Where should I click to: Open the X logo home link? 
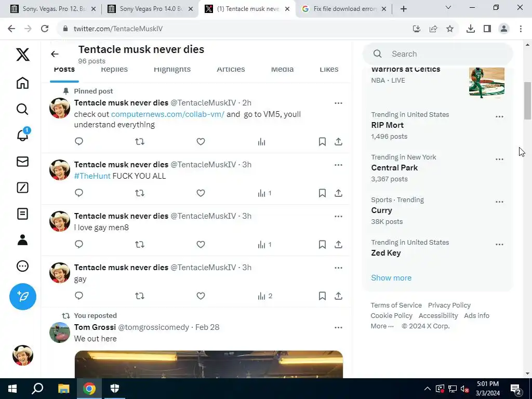23,55
